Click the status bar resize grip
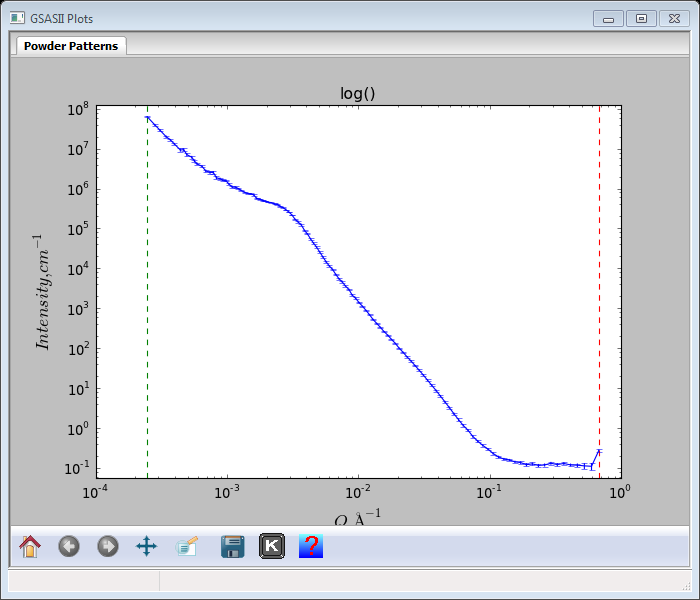 pos(686,585)
